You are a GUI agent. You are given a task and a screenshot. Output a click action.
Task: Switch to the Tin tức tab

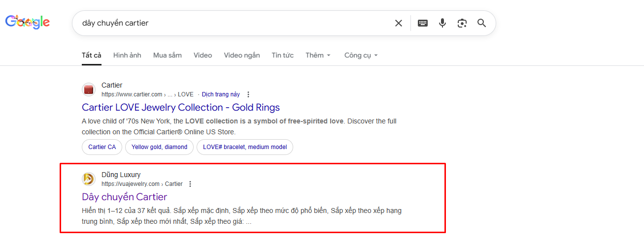(283, 55)
